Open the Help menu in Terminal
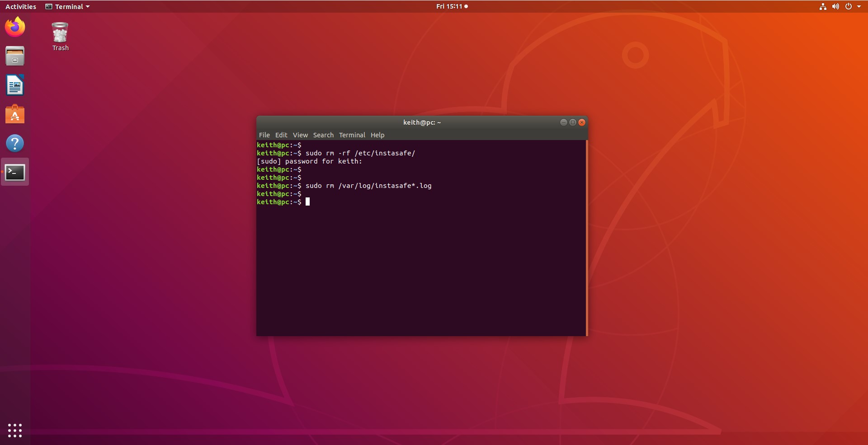This screenshot has height=445, width=868. tap(377, 135)
